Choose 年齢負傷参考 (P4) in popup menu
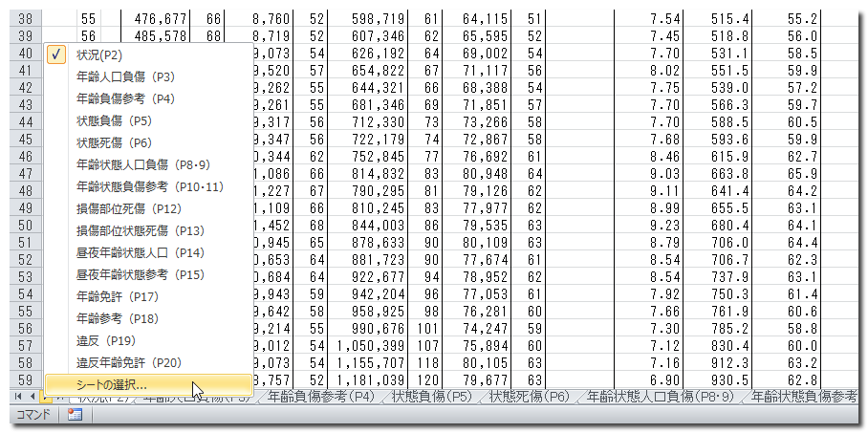This screenshot has height=433, width=868. click(x=125, y=99)
